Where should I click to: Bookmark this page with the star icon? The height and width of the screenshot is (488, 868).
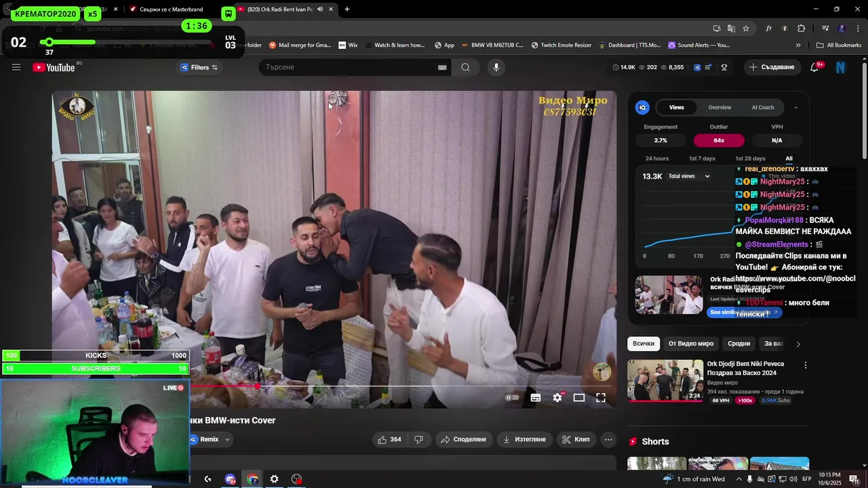pyautogui.click(x=746, y=28)
